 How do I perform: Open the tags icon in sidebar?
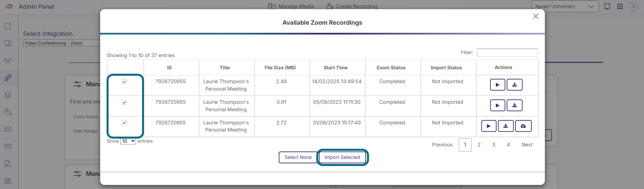[x=8, y=112]
